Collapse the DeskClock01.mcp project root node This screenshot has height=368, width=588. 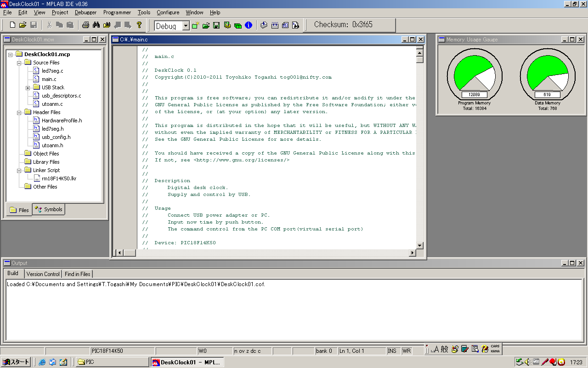click(11, 54)
